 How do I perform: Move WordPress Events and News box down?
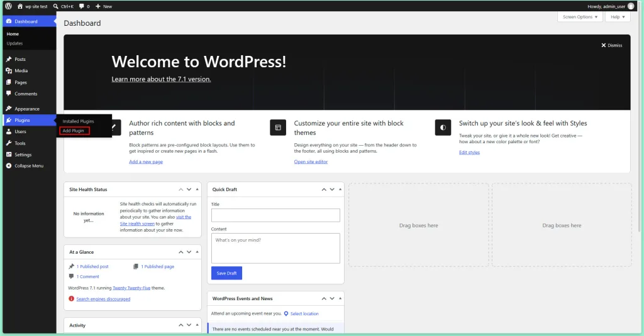click(332, 299)
